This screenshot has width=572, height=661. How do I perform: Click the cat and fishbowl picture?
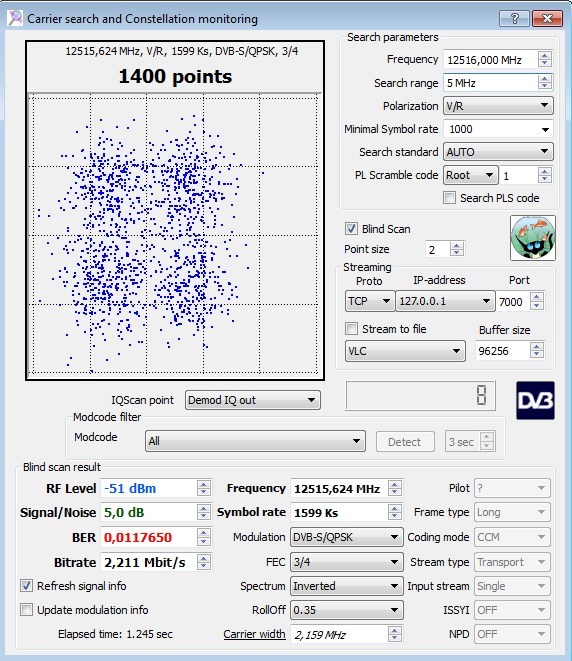click(x=533, y=238)
